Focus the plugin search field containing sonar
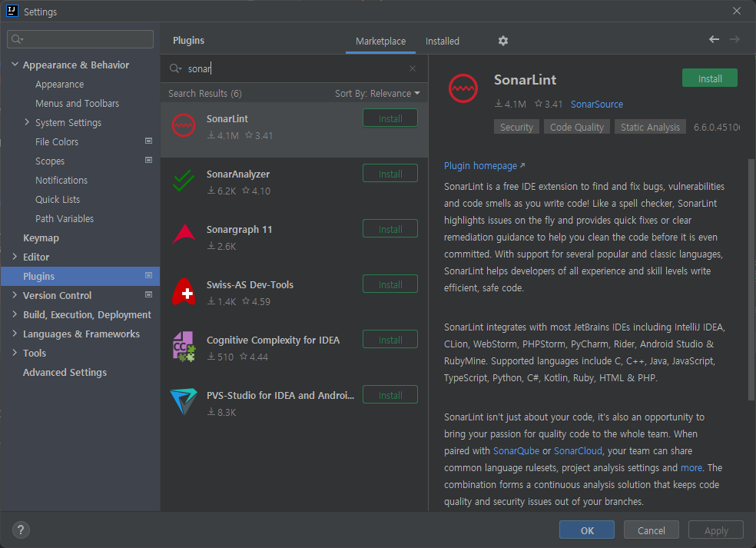The height and width of the screenshot is (548, 756). pos(294,68)
